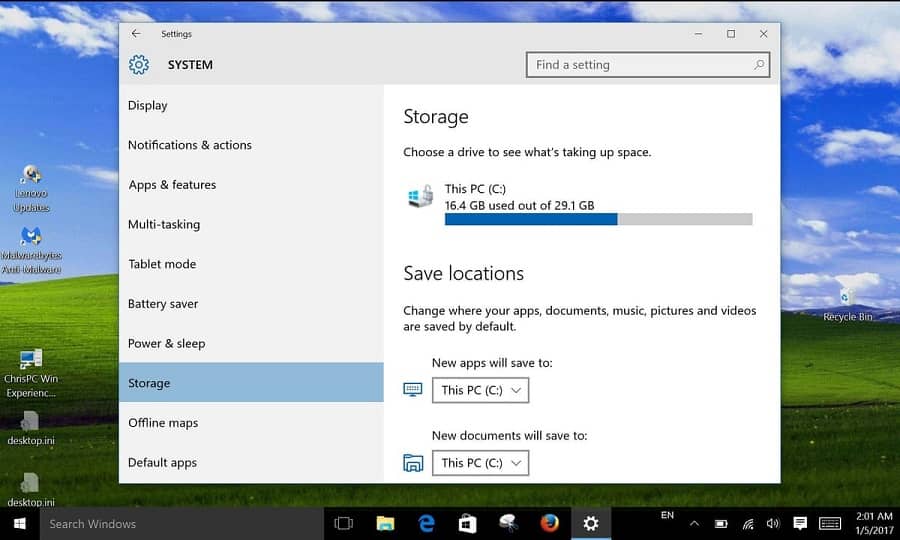The height and width of the screenshot is (540, 900).
Task: Open the Apps & features page
Action: (x=172, y=185)
